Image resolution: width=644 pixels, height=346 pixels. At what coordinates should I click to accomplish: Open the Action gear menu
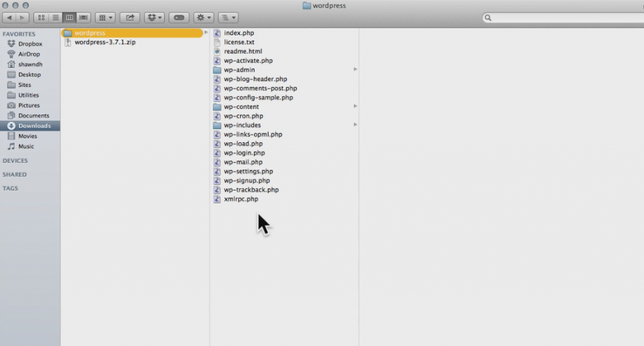click(x=204, y=18)
